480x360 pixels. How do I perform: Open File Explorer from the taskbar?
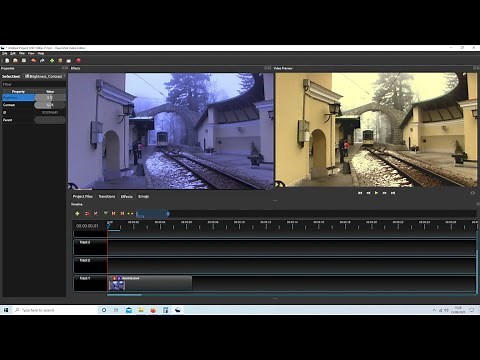(141, 310)
